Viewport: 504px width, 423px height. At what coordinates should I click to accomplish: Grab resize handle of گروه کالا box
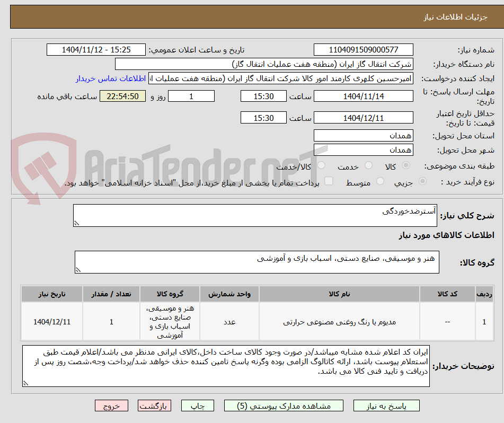pyautogui.click(x=78, y=270)
